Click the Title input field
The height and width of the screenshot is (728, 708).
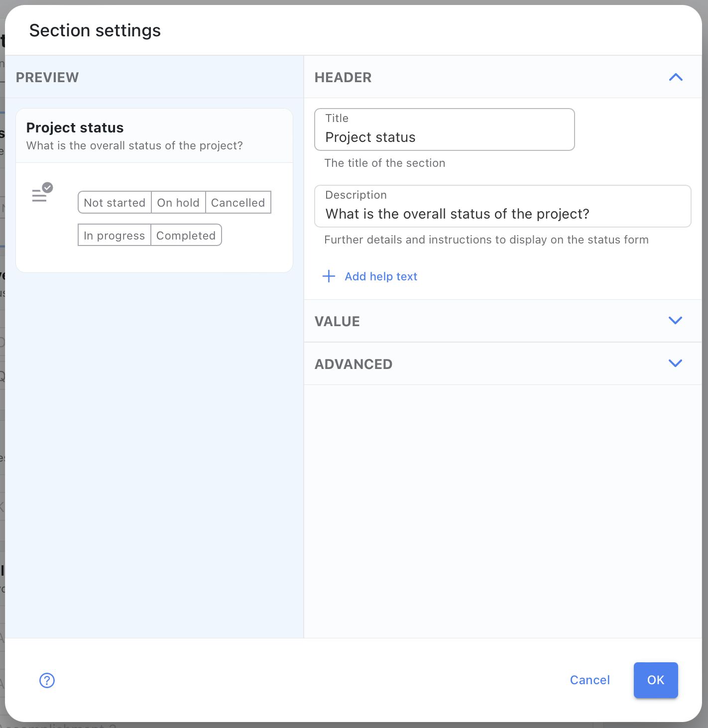[445, 129]
